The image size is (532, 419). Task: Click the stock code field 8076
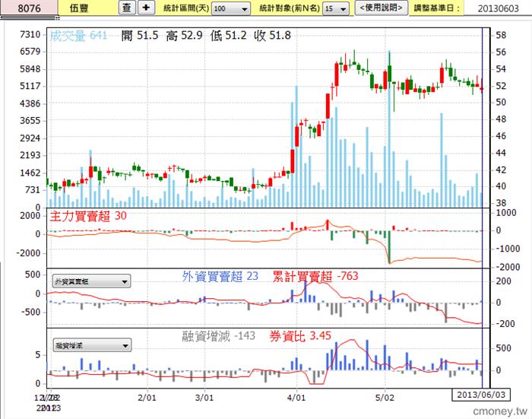click(x=29, y=8)
